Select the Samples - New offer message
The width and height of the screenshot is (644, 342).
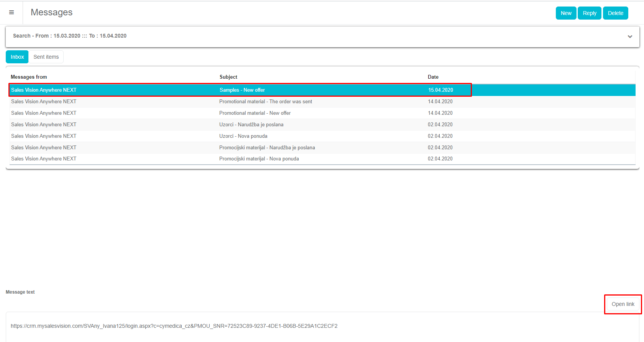[242, 90]
